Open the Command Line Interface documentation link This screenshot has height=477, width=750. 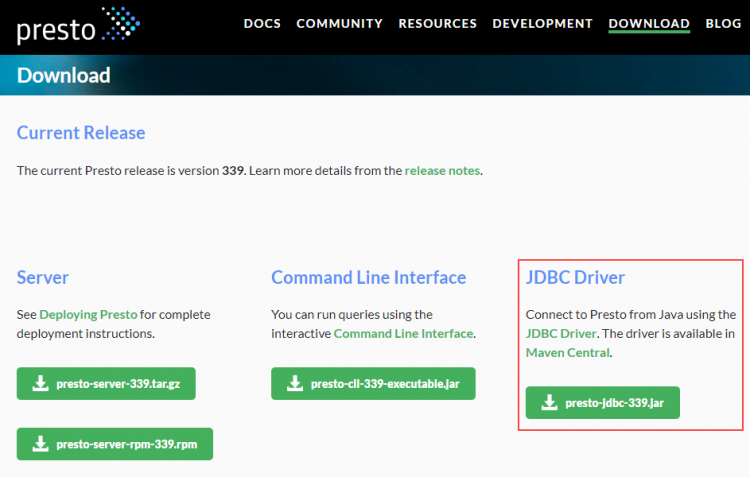[403, 333]
